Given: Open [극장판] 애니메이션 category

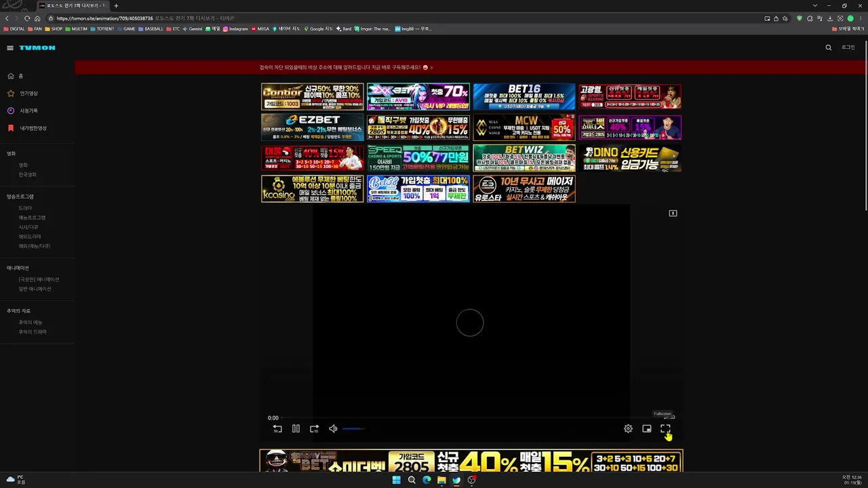Looking at the screenshot, I should (x=39, y=279).
